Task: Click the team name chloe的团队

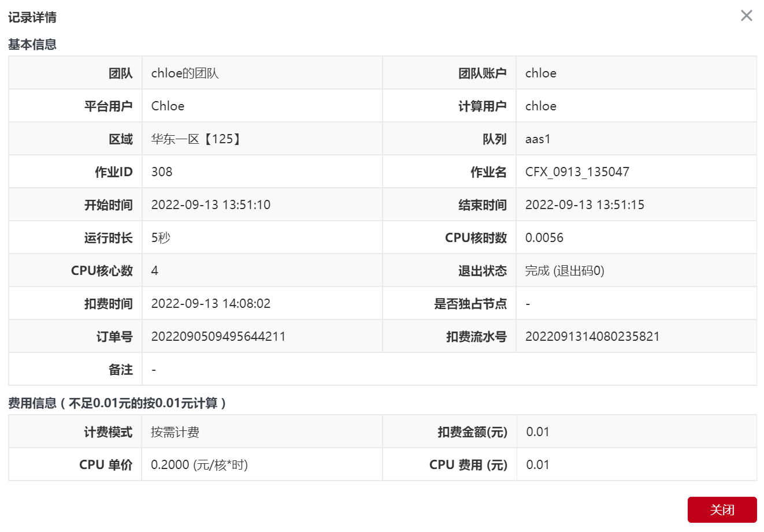Action: [x=185, y=73]
